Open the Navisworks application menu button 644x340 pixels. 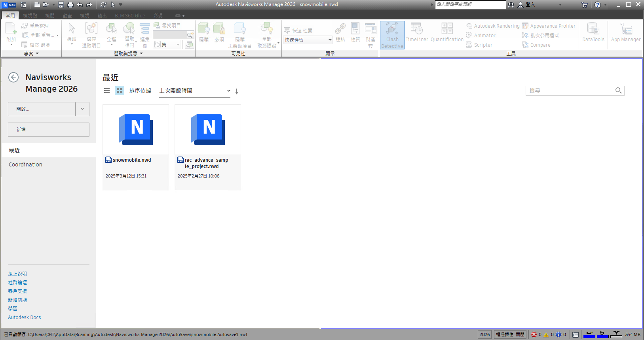9,5
